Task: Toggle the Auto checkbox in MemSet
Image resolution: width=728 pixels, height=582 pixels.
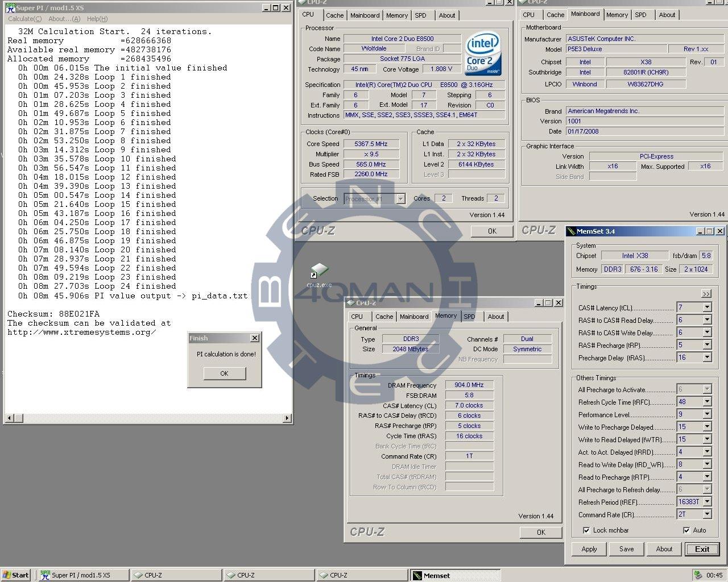Action: (x=686, y=530)
